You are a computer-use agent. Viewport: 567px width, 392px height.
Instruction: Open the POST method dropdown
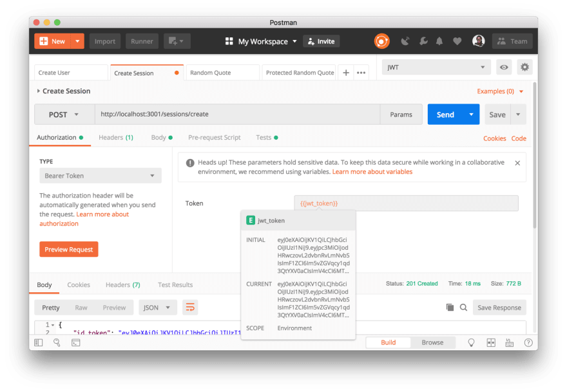(64, 114)
